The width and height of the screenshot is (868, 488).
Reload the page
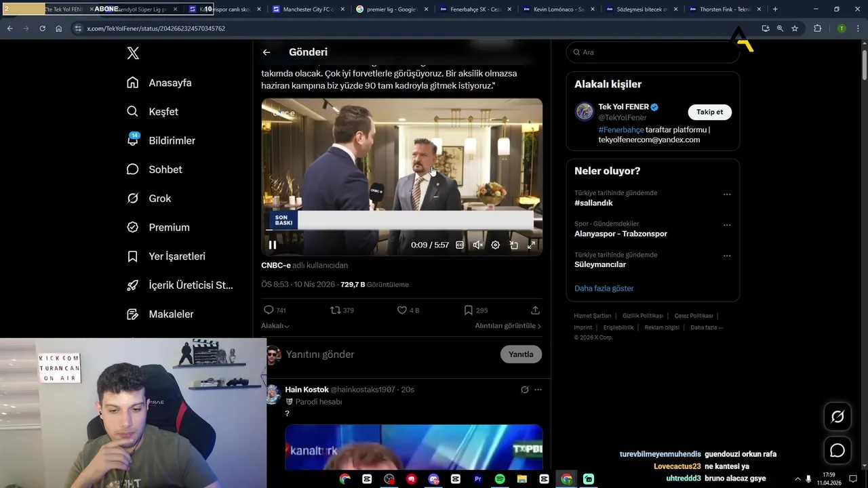point(42,28)
